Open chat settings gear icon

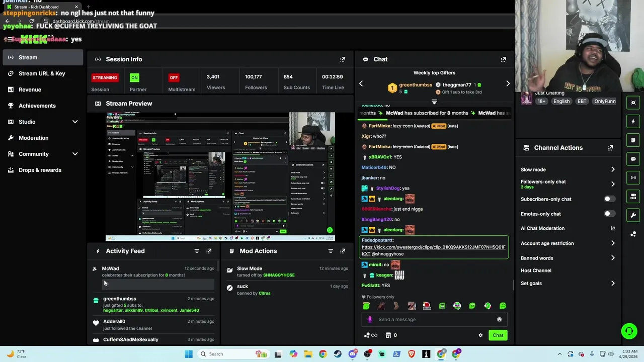[480, 335]
